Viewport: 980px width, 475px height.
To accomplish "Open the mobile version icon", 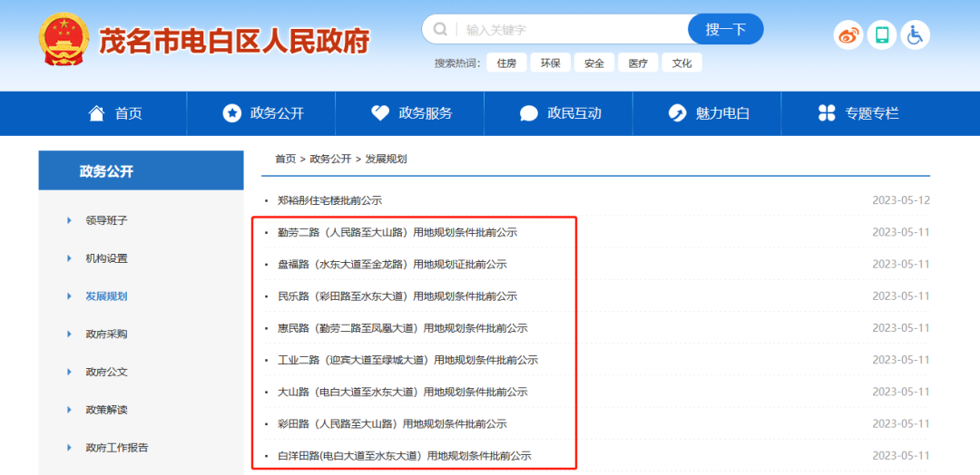I will pos(882,35).
